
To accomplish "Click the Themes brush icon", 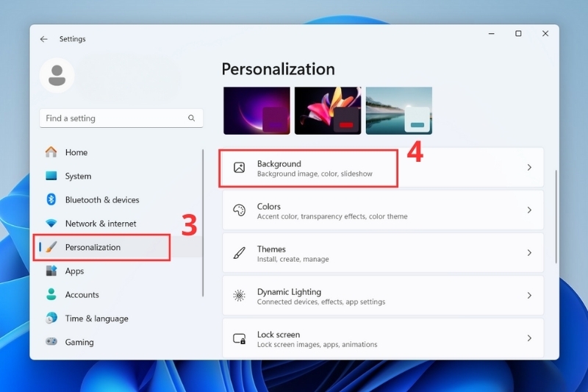I will coord(240,253).
